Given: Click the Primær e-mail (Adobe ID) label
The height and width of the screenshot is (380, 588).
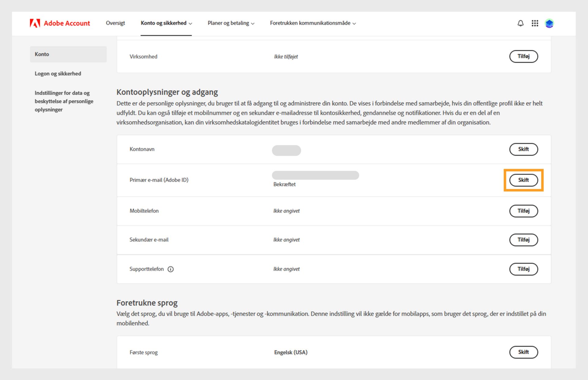Looking at the screenshot, I should [x=159, y=180].
